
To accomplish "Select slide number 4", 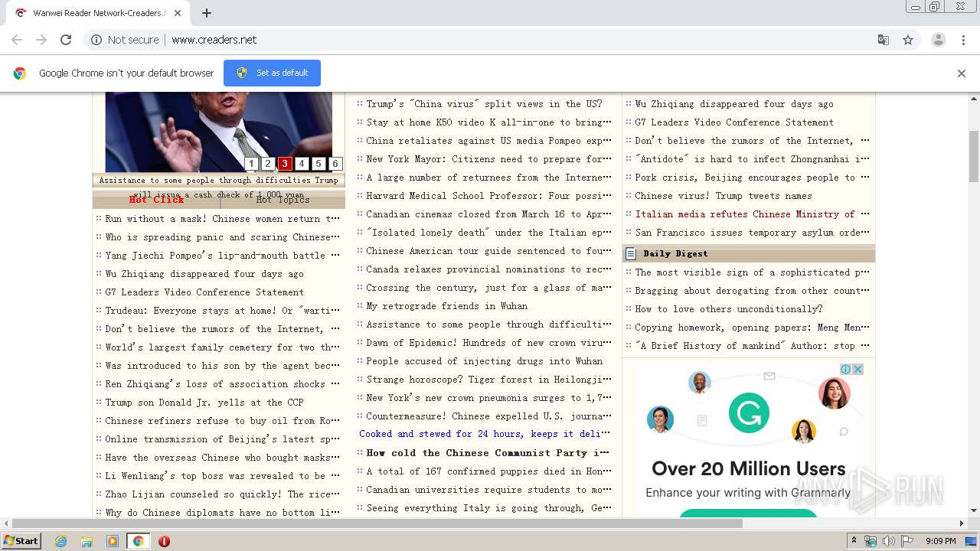I will [302, 164].
